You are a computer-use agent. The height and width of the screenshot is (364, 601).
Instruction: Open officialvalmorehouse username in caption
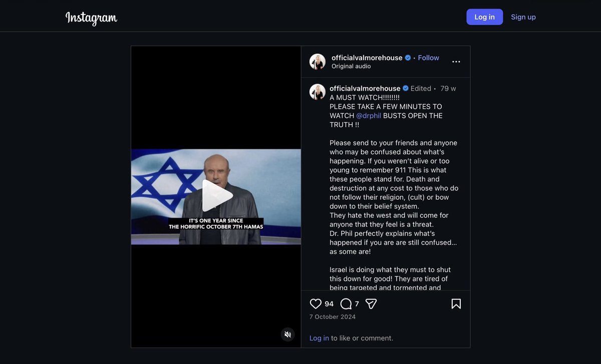click(x=365, y=89)
